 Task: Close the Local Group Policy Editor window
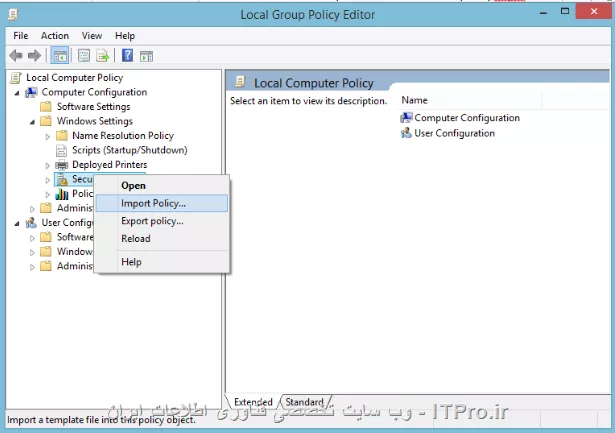click(594, 11)
